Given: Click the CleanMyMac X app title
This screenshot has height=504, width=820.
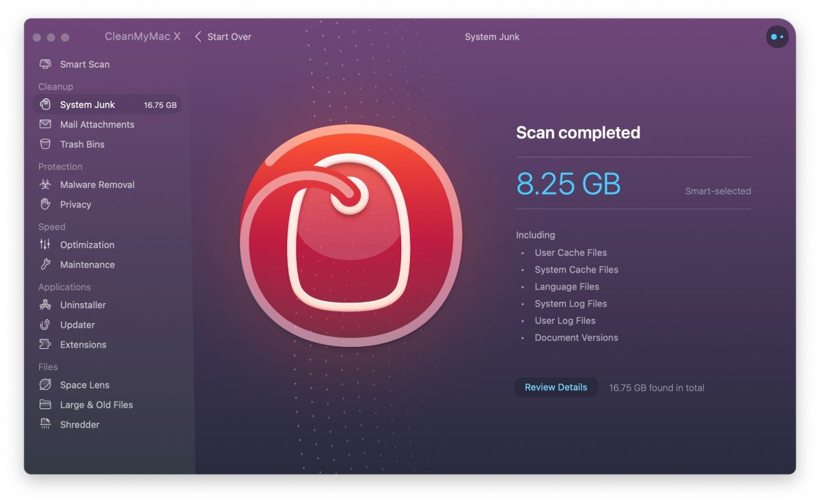Looking at the screenshot, I should point(143,37).
